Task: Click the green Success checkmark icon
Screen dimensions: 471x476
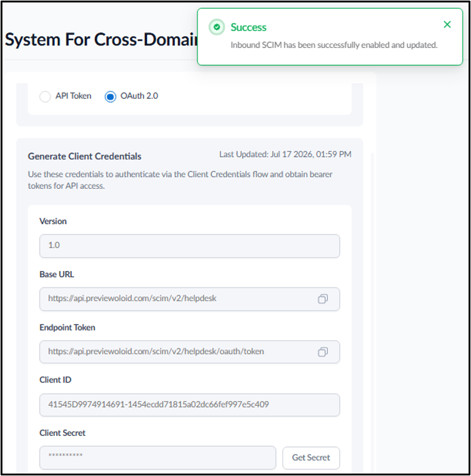Action: (x=217, y=27)
